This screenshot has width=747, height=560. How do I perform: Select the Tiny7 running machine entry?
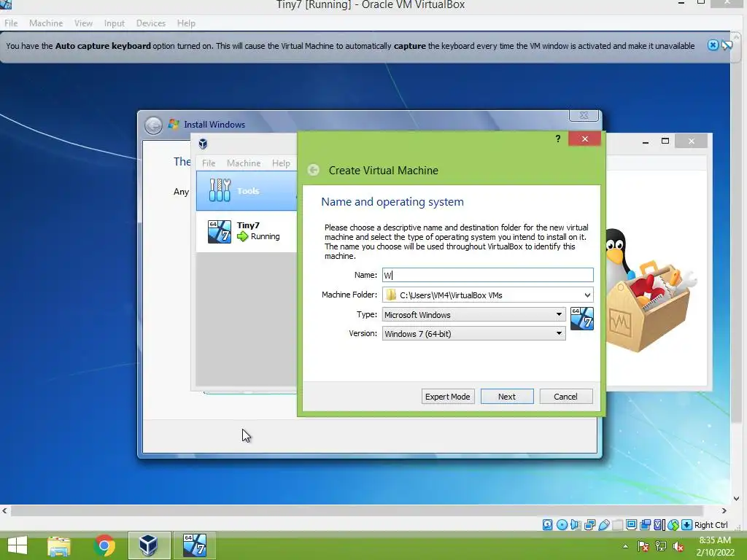pyautogui.click(x=247, y=231)
